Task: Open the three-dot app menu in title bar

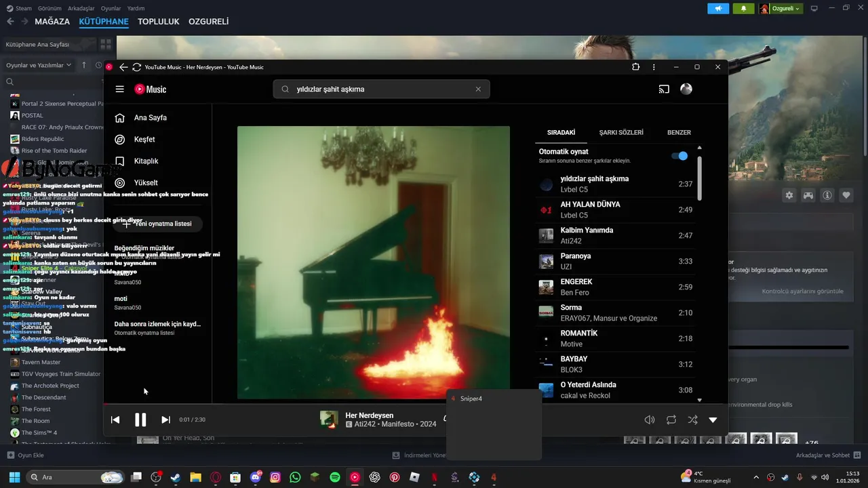Action: click(x=654, y=67)
